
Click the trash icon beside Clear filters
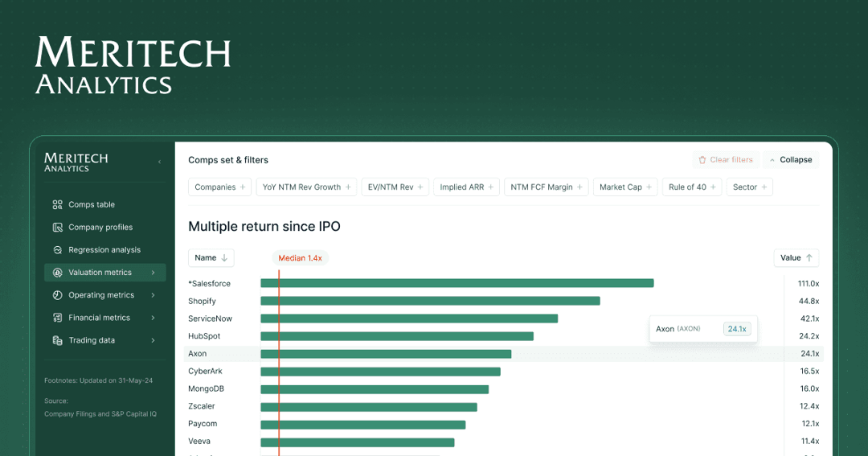click(702, 159)
